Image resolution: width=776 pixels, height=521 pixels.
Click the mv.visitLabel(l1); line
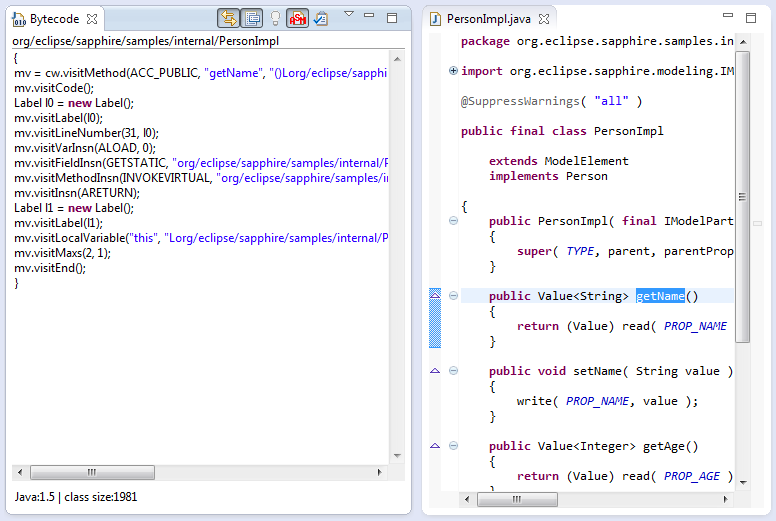click(58, 223)
